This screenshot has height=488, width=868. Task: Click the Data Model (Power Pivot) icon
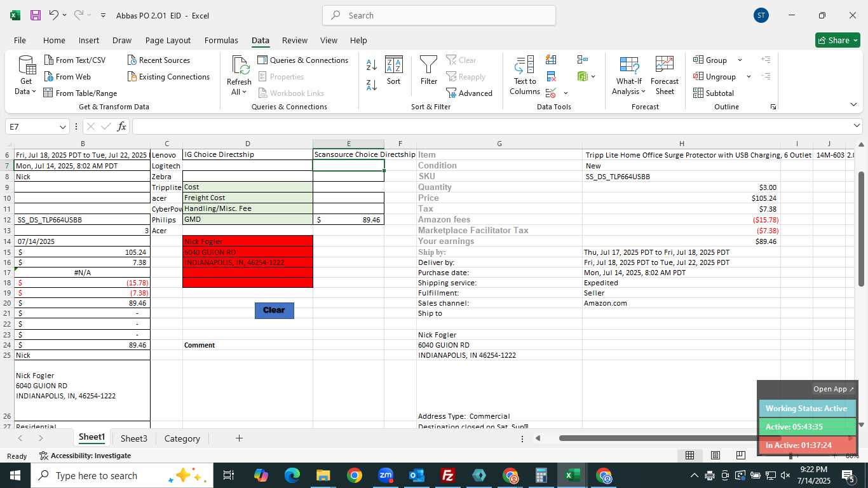click(x=582, y=76)
